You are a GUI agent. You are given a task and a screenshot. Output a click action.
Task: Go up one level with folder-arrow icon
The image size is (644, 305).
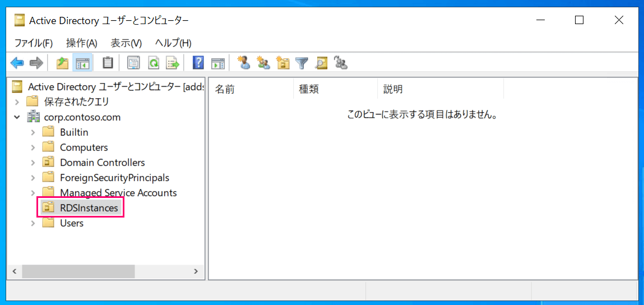[62, 63]
